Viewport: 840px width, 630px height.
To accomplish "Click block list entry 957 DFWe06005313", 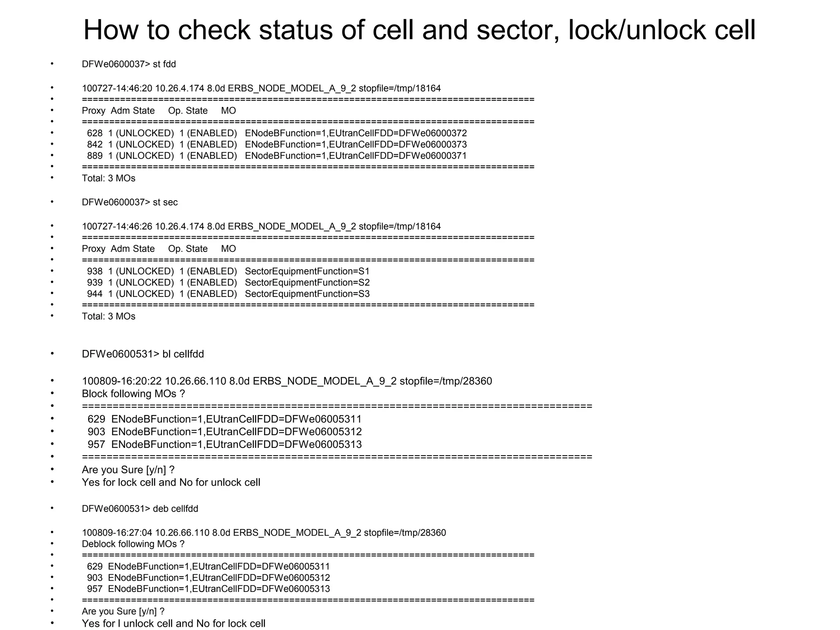I will click(x=224, y=445).
